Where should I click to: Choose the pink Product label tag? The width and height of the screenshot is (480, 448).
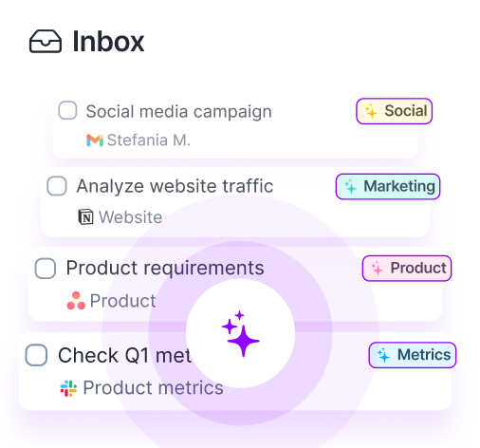tap(407, 269)
